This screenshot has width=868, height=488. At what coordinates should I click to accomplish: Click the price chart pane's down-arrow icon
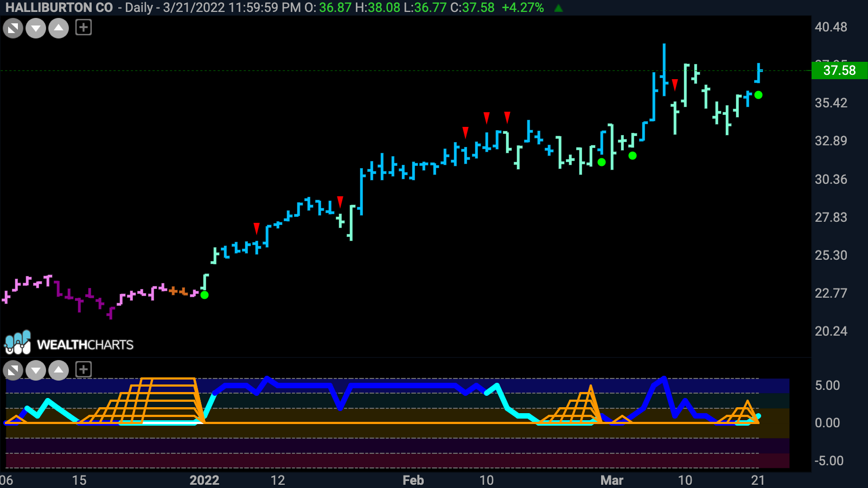(36, 28)
